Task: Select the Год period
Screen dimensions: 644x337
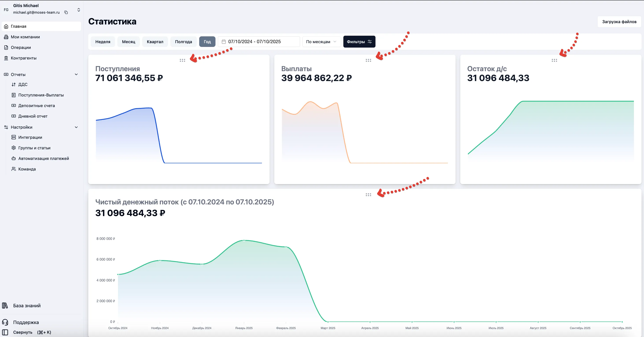Action: point(207,42)
